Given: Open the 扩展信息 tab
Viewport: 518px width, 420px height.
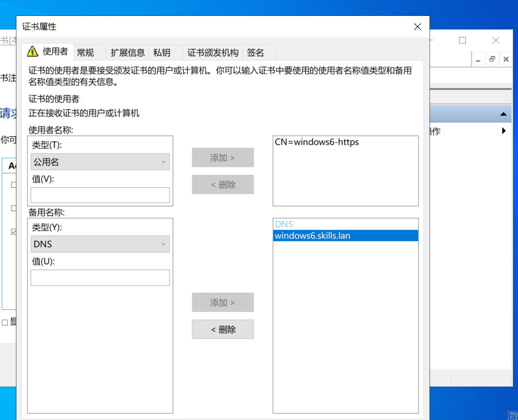Looking at the screenshot, I should [128, 53].
